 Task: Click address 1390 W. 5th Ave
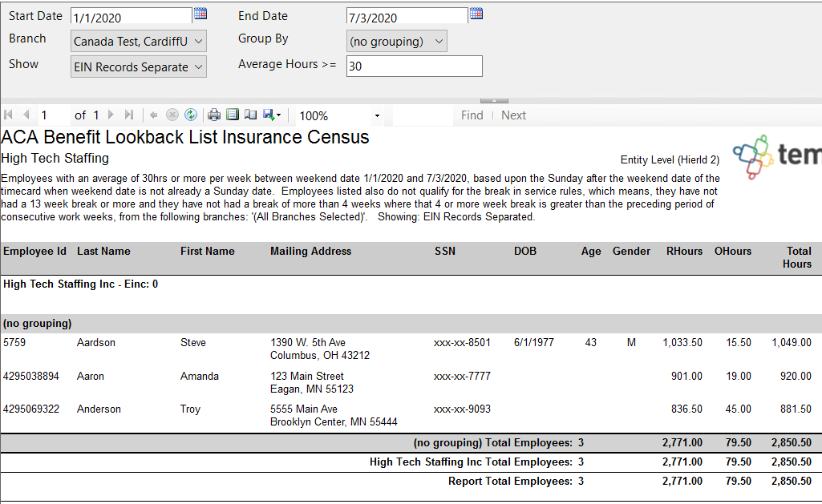tap(308, 342)
